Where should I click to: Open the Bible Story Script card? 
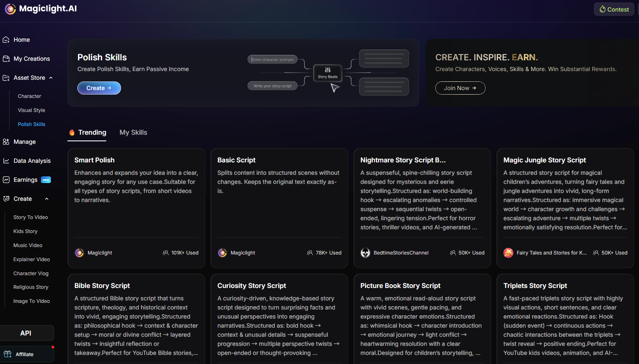pyautogui.click(x=136, y=319)
